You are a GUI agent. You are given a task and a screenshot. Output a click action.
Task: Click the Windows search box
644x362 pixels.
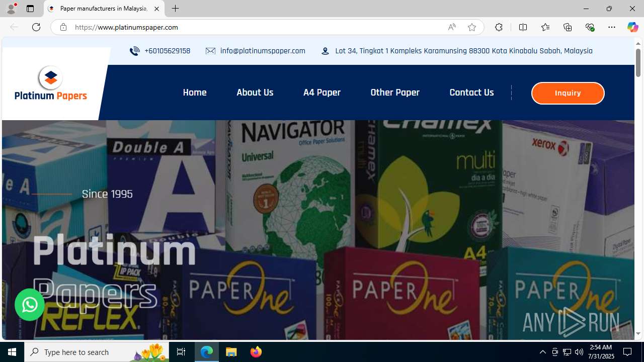pyautogui.click(x=97, y=352)
